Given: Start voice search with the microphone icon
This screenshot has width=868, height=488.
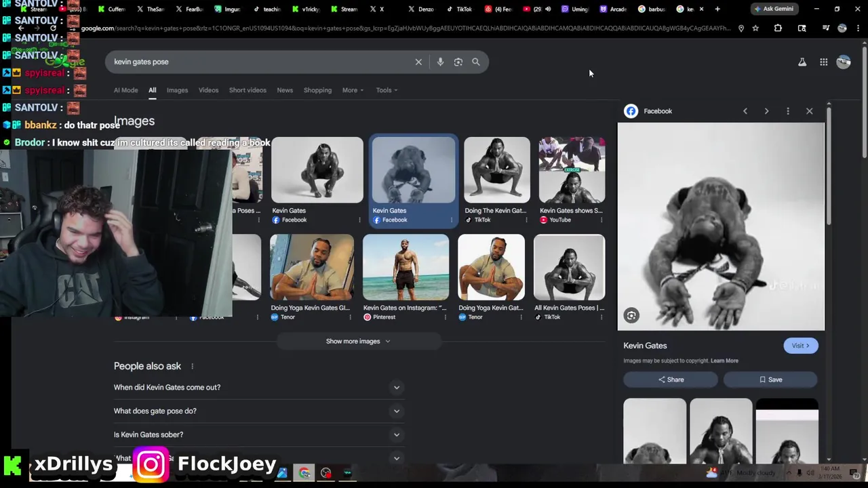Looking at the screenshot, I should click(440, 62).
